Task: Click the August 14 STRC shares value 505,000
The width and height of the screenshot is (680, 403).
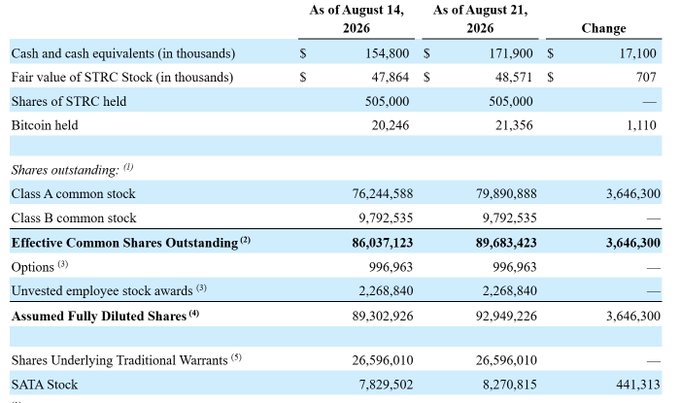Action: (387, 101)
